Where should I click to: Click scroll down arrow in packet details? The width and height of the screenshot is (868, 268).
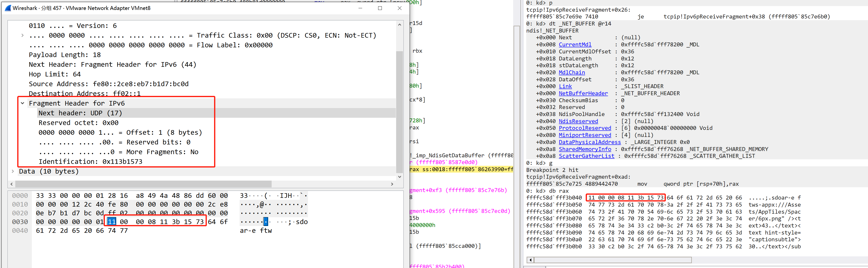pyautogui.click(x=400, y=177)
